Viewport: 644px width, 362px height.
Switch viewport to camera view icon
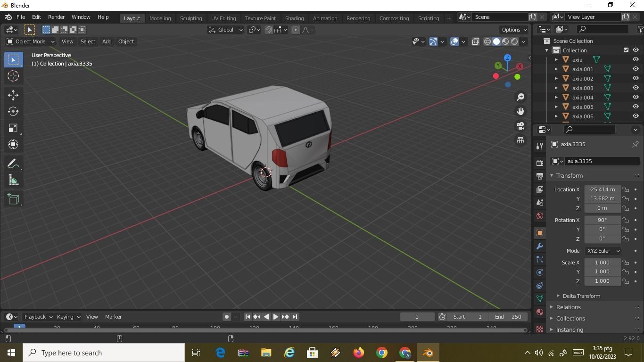(520, 126)
